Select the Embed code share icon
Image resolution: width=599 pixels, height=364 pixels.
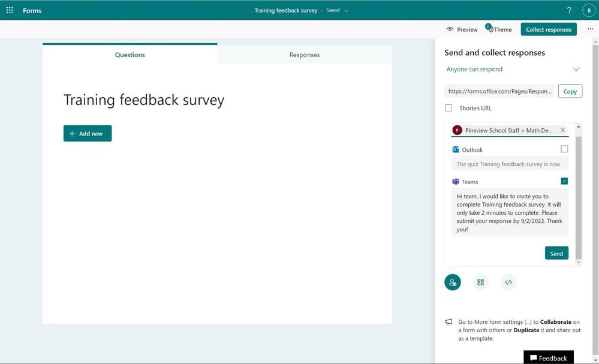click(x=508, y=282)
